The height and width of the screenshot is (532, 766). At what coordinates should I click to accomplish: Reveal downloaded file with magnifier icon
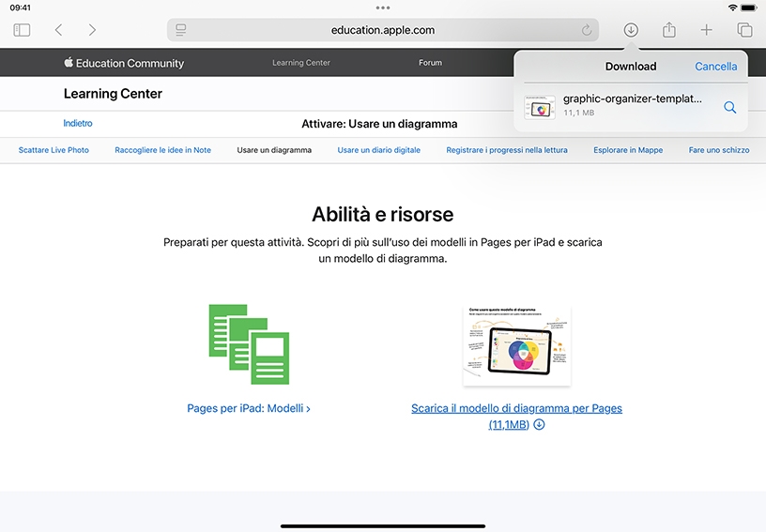729,107
